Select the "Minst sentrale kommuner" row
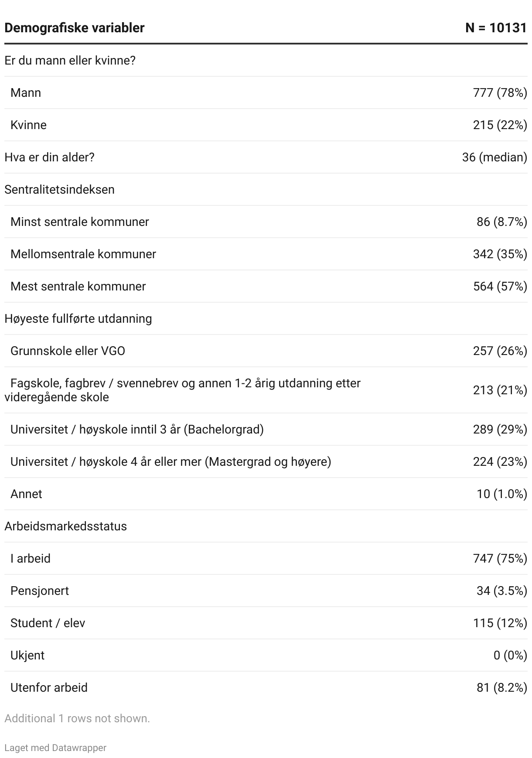This screenshot has width=532, height=758. (80, 222)
